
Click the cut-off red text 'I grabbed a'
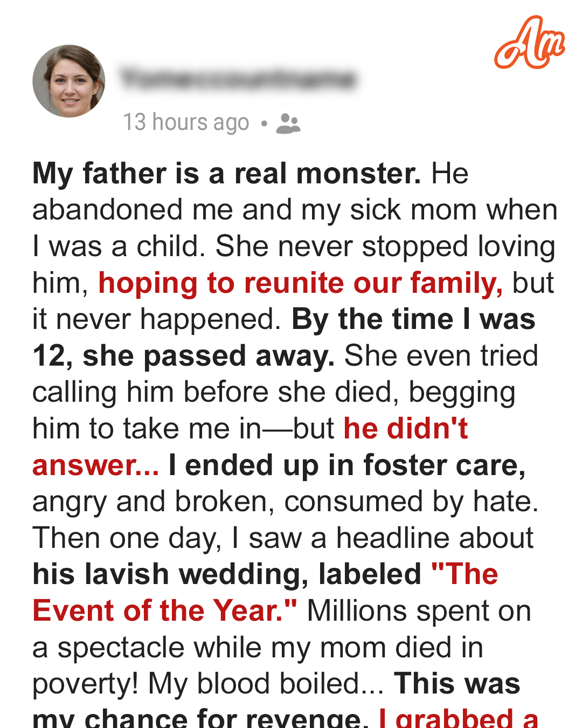click(x=459, y=718)
